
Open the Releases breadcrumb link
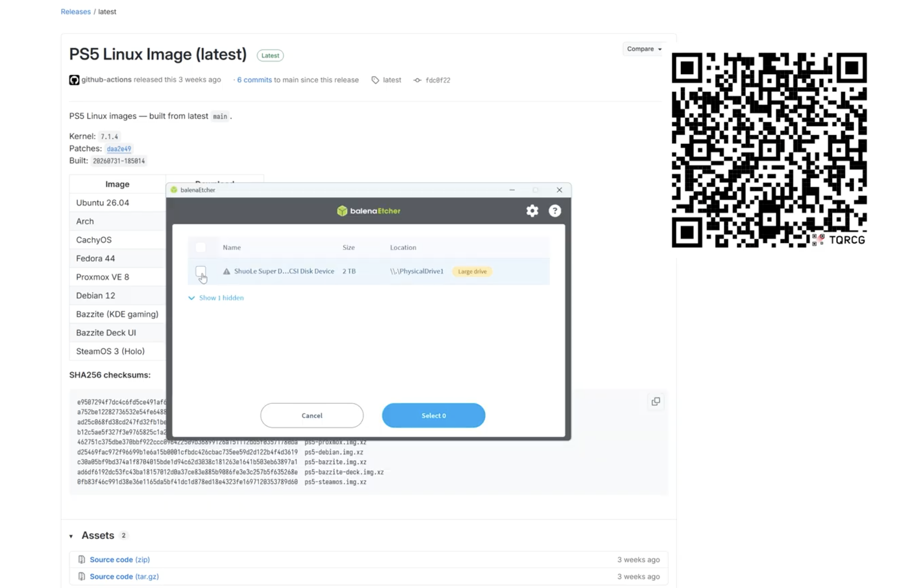pyautogui.click(x=76, y=11)
